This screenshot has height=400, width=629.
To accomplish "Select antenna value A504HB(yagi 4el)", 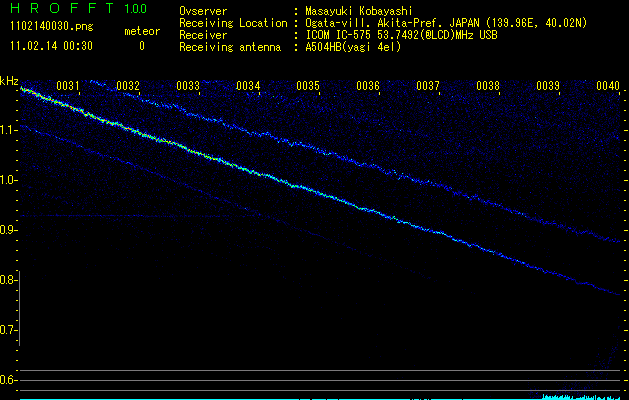I will 353,47.
